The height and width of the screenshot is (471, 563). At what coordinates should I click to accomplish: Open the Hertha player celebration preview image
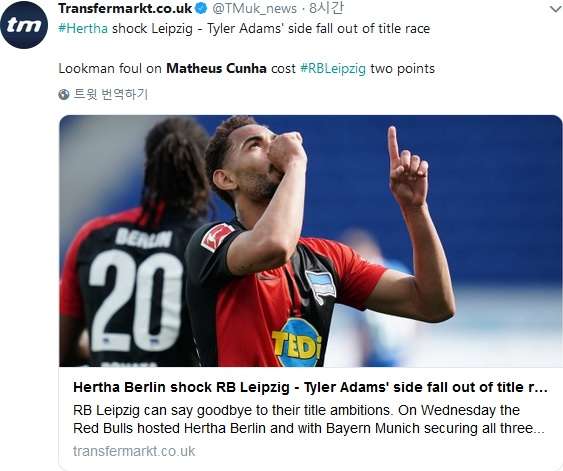pos(311,241)
